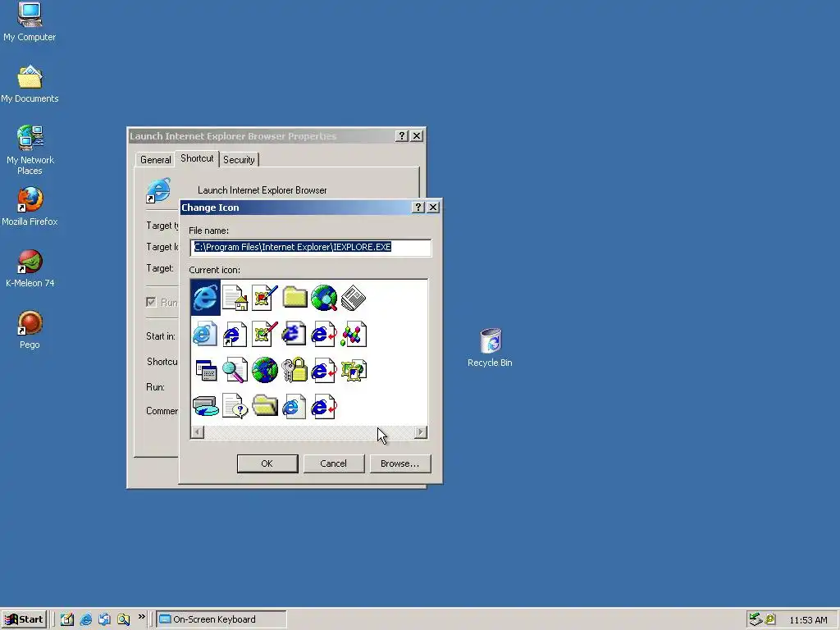Image resolution: width=840 pixels, height=630 pixels.
Task: Switch to the Shortcut tab
Action: (197, 158)
